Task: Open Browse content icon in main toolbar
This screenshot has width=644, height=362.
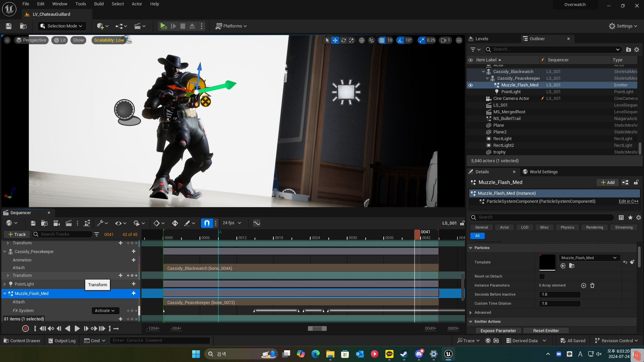Action: click(23, 26)
